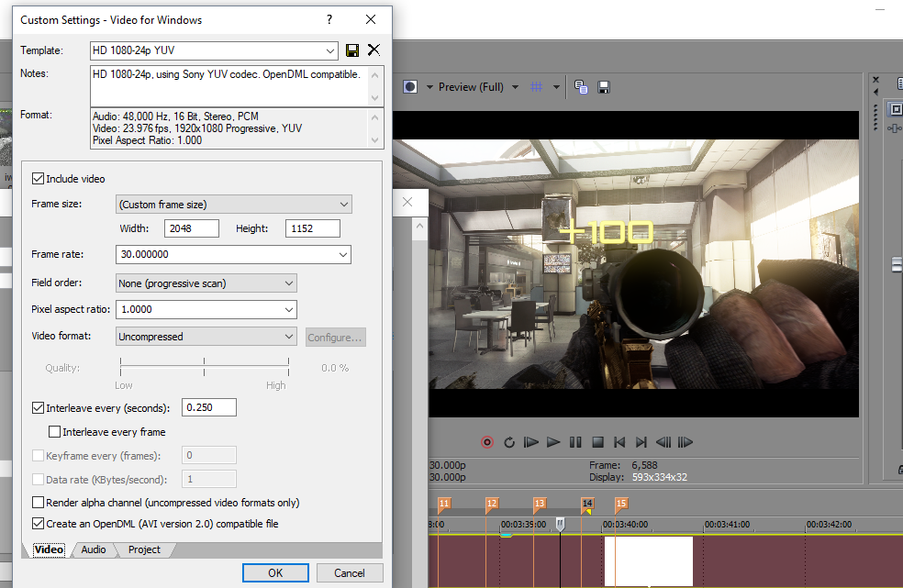This screenshot has width=903, height=588.
Task: Stop the video preview playback
Action: [x=597, y=442]
